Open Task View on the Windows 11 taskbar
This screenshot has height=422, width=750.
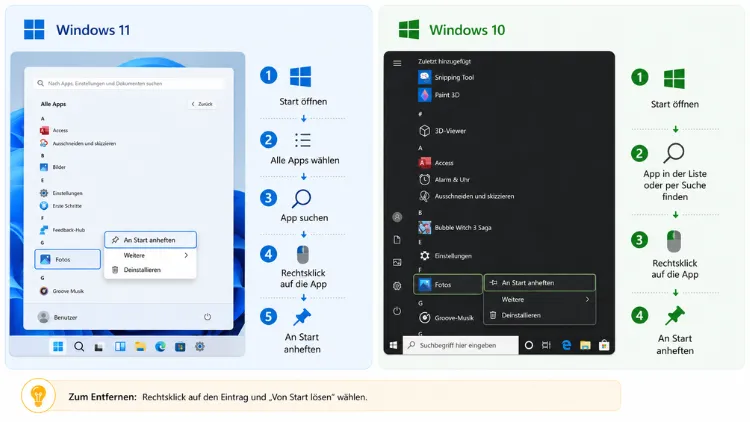click(99, 347)
